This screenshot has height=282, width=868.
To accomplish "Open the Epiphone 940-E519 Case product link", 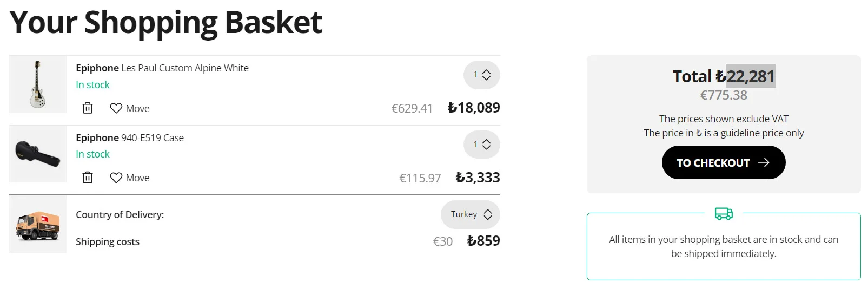I will [130, 138].
